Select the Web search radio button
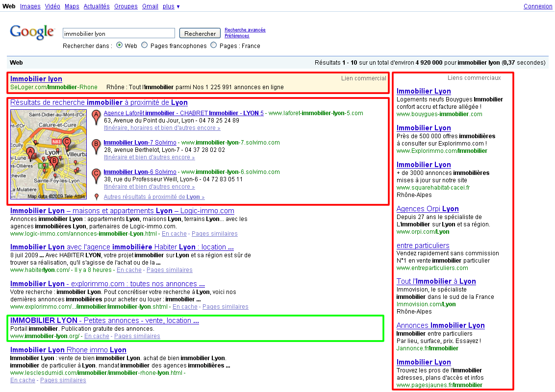The height and width of the screenshot is (392, 555). pos(119,45)
